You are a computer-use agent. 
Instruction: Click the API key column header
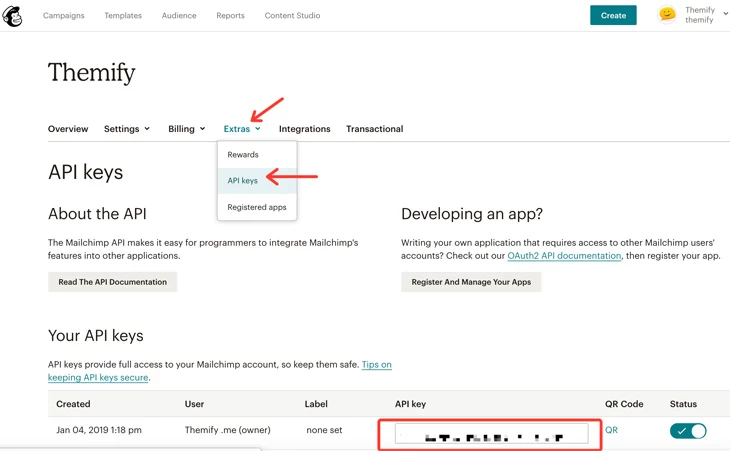click(410, 404)
